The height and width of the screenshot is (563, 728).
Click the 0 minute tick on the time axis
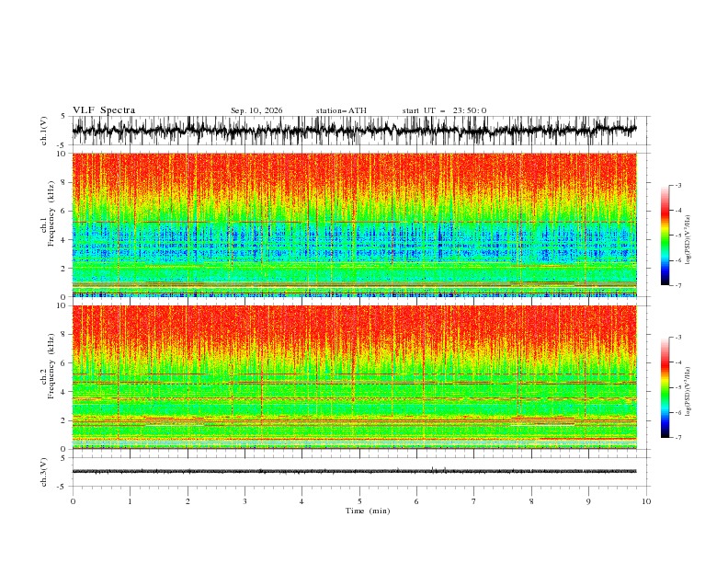point(73,501)
